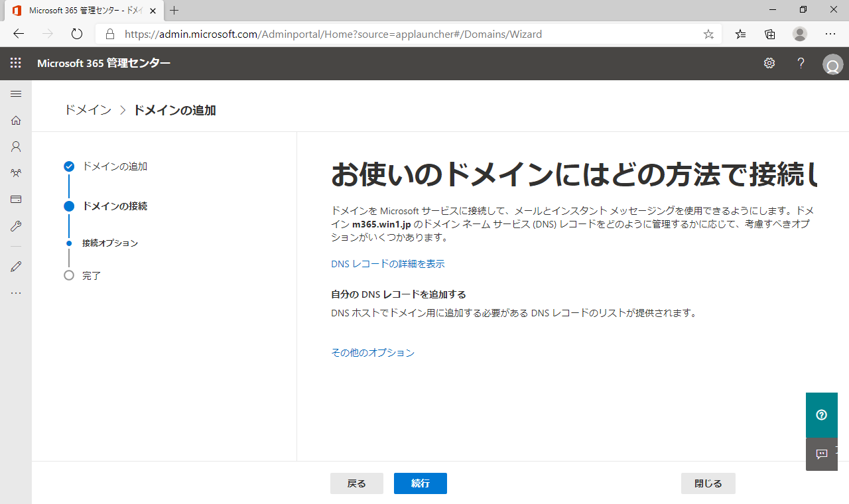This screenshot has width=849, height=504.
Task: Select the pencil customize navigation icon
Action: tap(16, 267)
